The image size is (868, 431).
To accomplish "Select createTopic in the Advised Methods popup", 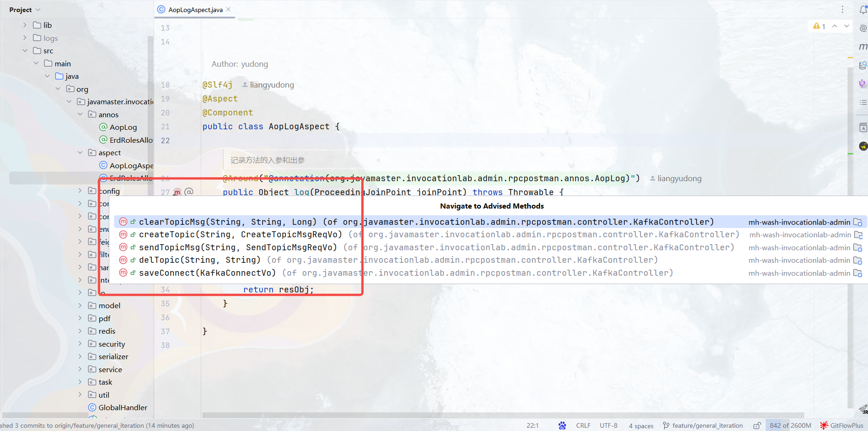I will click(232, 235).
